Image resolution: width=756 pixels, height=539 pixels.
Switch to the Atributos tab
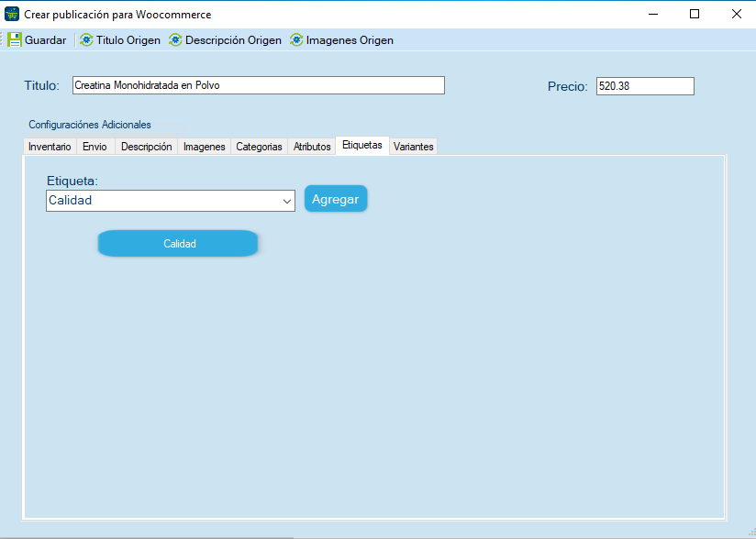[x=312, y=147]
